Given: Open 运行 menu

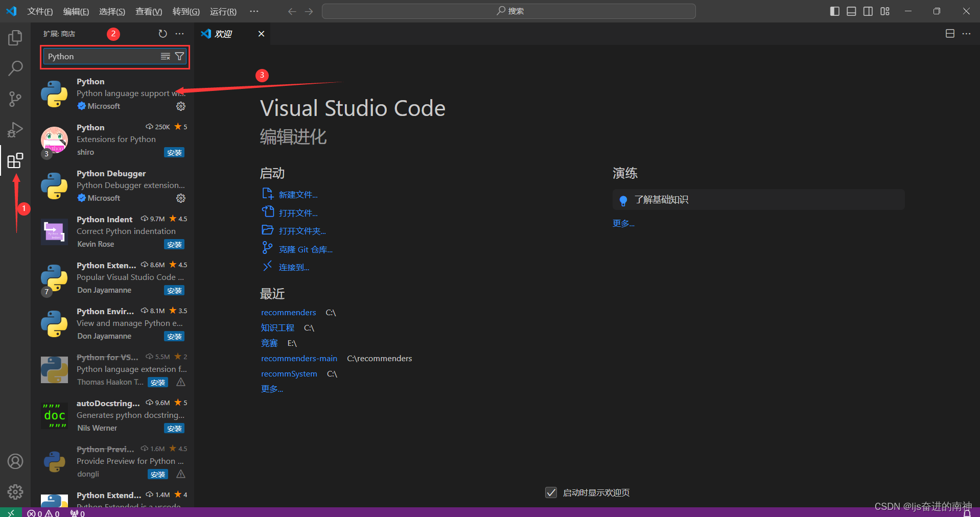Looking at the screenshot, I should tap(223, 11).
